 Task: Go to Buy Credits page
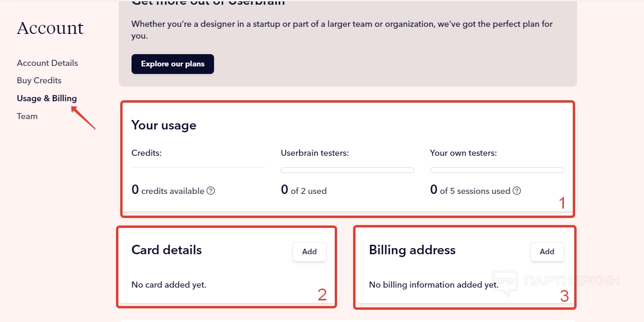[x=39, y=80]
